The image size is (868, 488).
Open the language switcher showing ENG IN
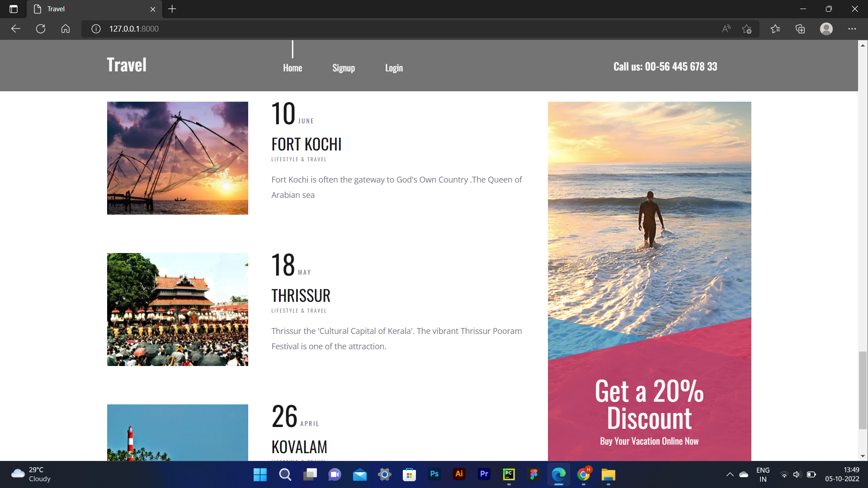coord(763,474)
